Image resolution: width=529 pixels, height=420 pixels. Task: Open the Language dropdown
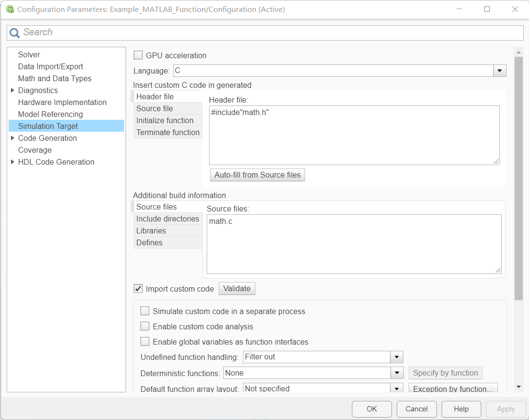tap(499, 71)
